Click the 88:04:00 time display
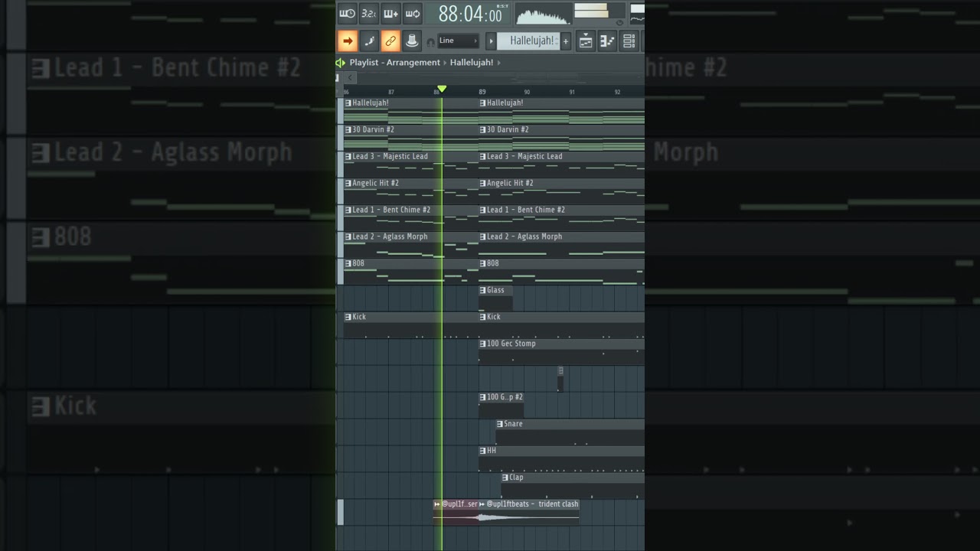980x551 pixels. pos(470,14)
